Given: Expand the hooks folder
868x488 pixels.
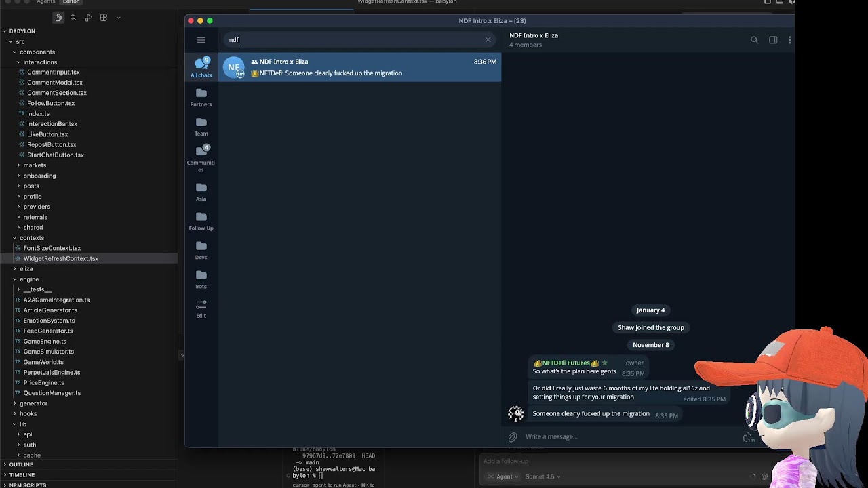Looking at the screenshot, I should (28, 413).
